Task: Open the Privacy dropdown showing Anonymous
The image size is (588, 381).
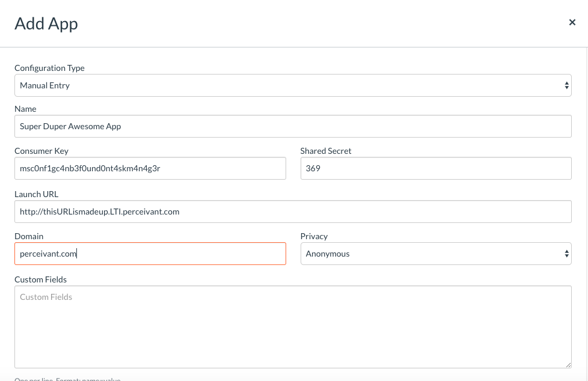Action: point(436,254)
